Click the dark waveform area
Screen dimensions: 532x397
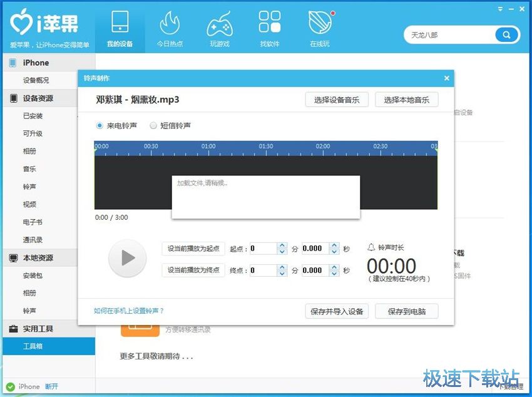click(266, 183)
